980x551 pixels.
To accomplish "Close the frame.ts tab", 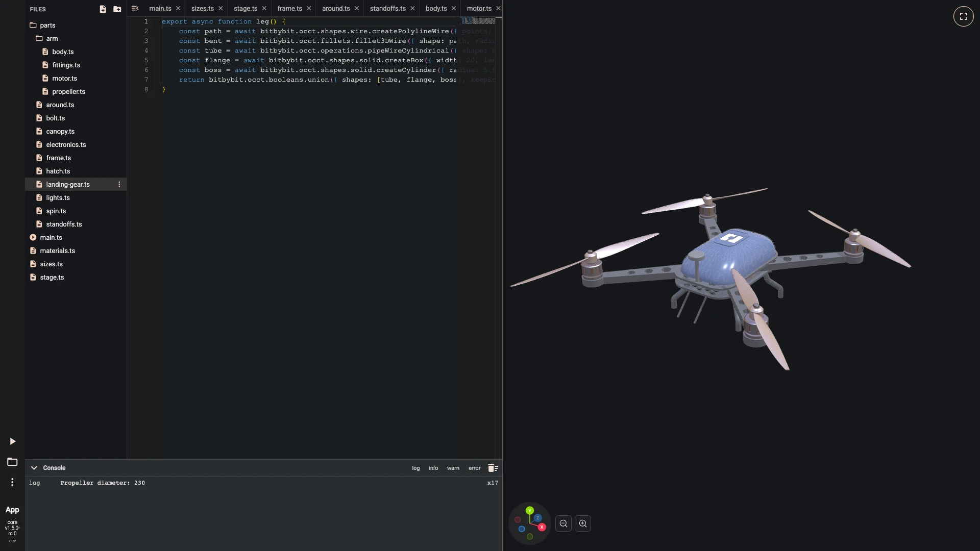I will (309, 8).
